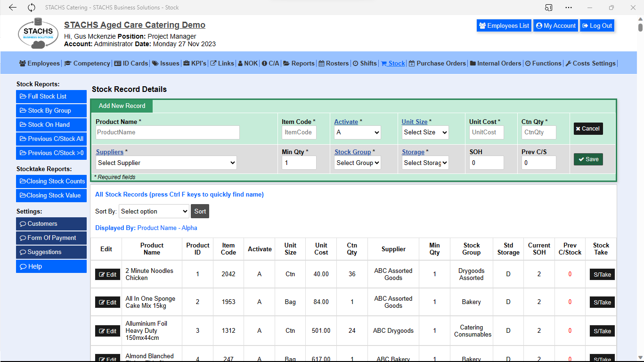
Task: Click S/Take for All In One Sponge Cake Mix
Action: click(602, 303)
